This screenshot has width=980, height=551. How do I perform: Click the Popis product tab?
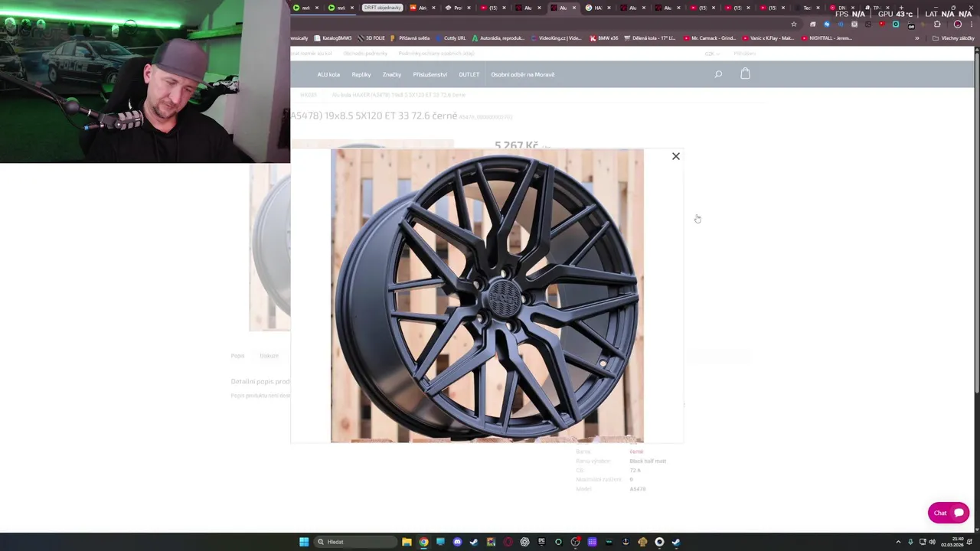[x=237, y=356]
